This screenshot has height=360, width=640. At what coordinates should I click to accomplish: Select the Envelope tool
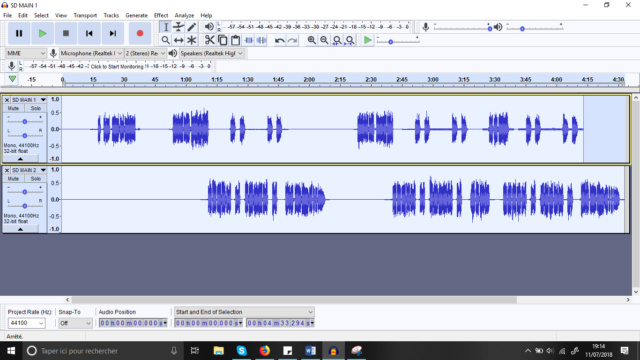pyautogui.click(x=178, y=27)
